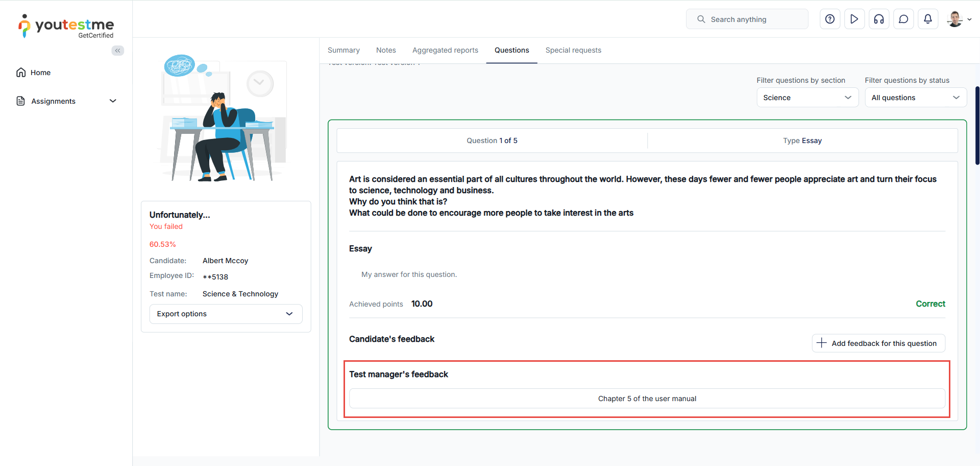Click Add feedback for this question
The image size is (980, 466).
[878, 343]
